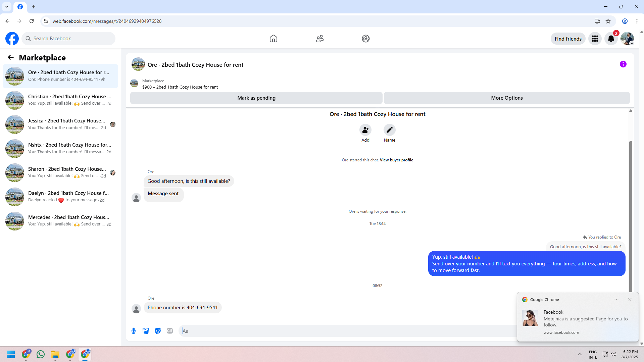Open notification options ellipsis in Chrome popup
Image resolution: width=644 pixels, height=362 pixels.
[x=616, y=300]
